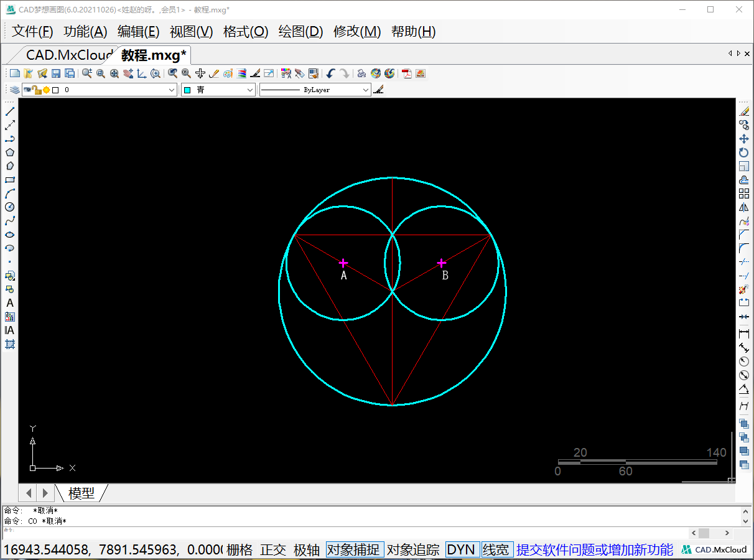Pick the Rectangle drawing tool
754x560 pixels.
tap(10, 180)
